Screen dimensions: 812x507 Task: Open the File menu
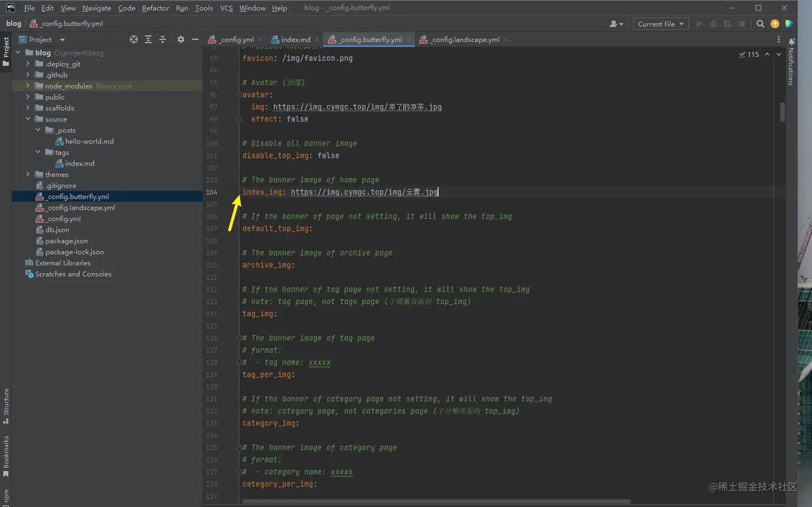(x=29, y=8)
